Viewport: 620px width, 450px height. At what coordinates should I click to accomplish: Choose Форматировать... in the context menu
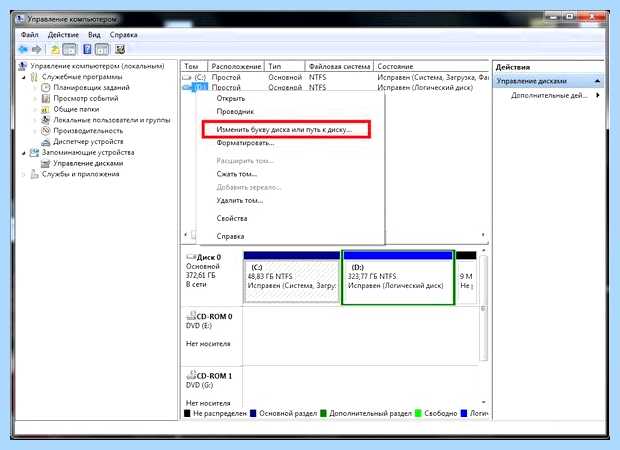pyautogui.click(x=246, y=143)
